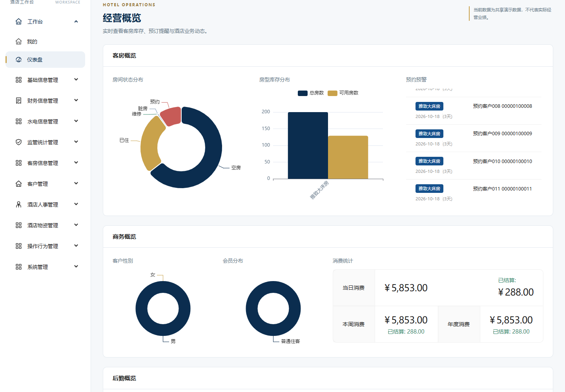The height and width of the screenshot is (392, 565).
Task: Expand the 水电信息管理 chevron
Action: point(76,121)
